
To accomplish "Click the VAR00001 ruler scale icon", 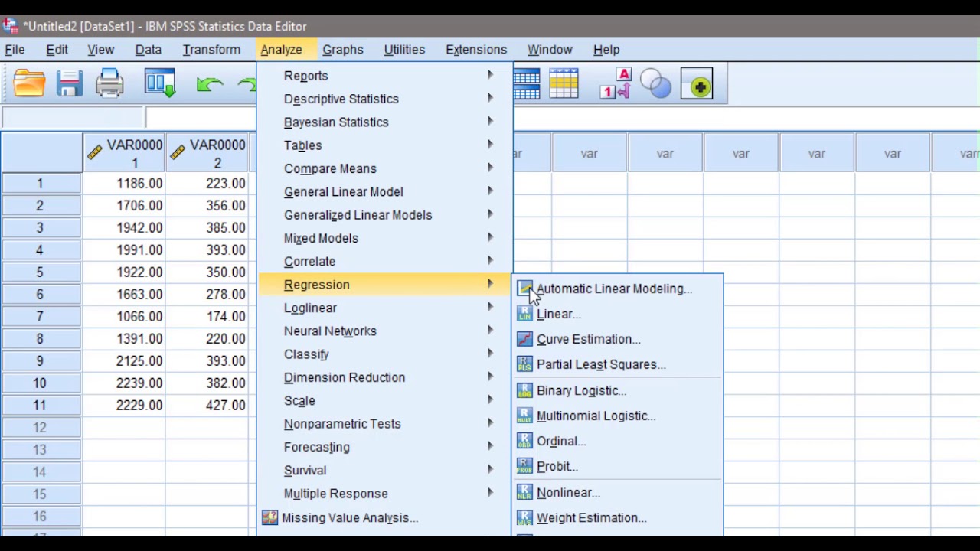I will pyautogui.click(x=94, y=153).
